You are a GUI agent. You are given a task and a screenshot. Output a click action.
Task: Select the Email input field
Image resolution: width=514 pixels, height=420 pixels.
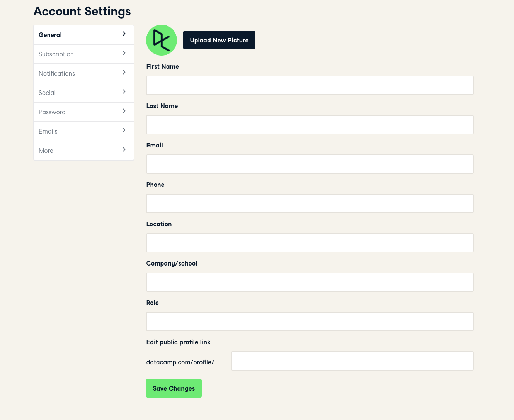[310, 164]
